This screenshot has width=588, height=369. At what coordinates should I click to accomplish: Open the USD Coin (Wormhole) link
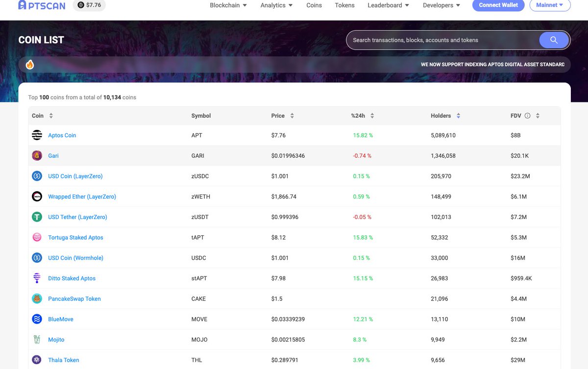point(75,258)
